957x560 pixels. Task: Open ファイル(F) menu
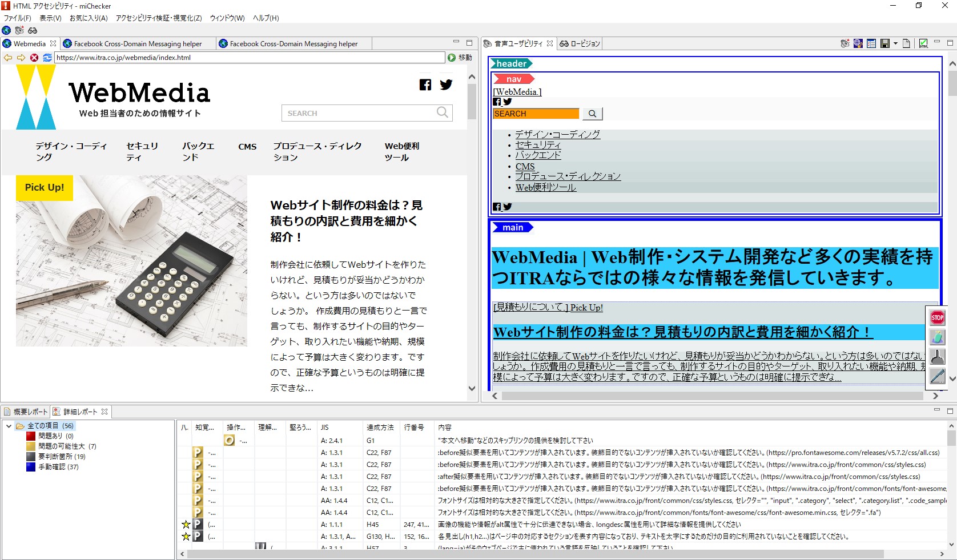click(17, 18)
